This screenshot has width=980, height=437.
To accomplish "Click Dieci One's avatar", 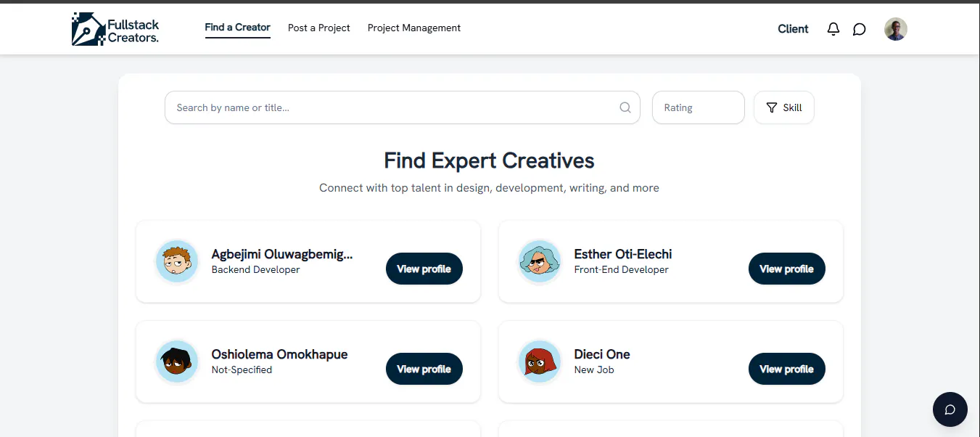I will pyautogui.click(x=540, y=362).
